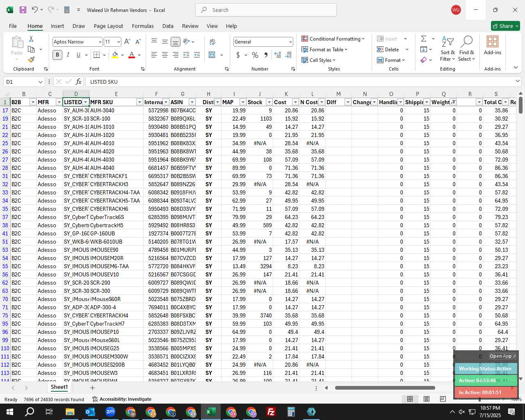Switch to Page Layout ribbon tab

[108, 26]
